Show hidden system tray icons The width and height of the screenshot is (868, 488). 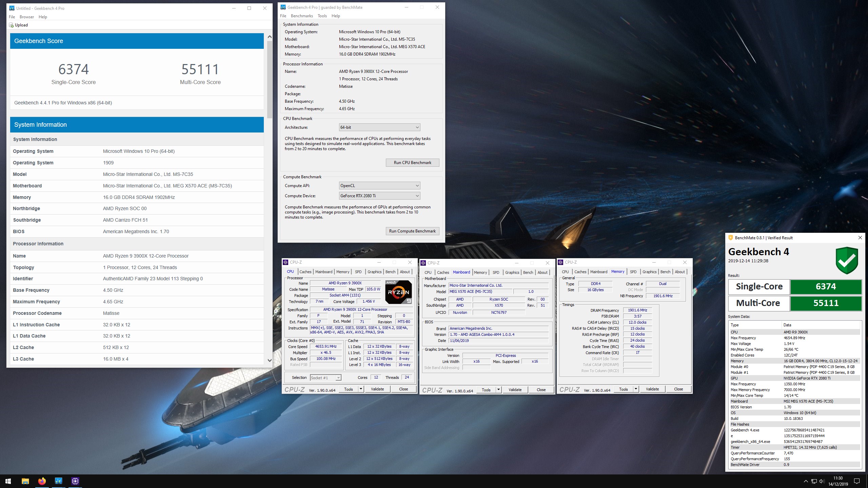[806, 481]
